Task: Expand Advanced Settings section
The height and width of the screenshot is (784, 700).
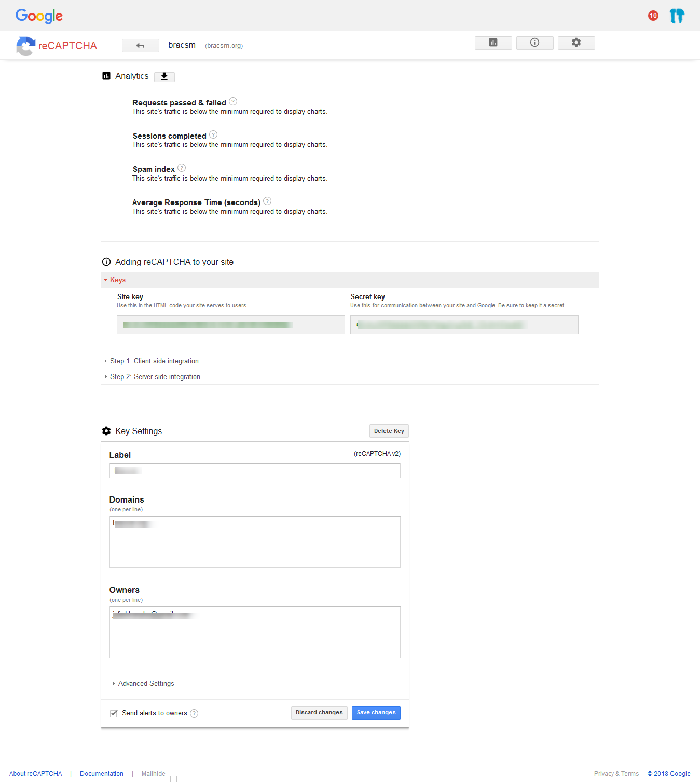Action: 146,684
